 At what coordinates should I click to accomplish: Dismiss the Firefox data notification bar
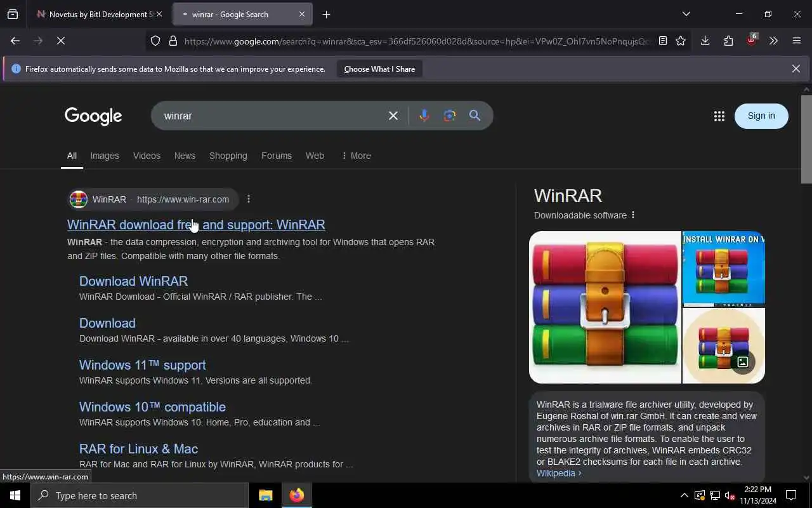click(796, 69)
